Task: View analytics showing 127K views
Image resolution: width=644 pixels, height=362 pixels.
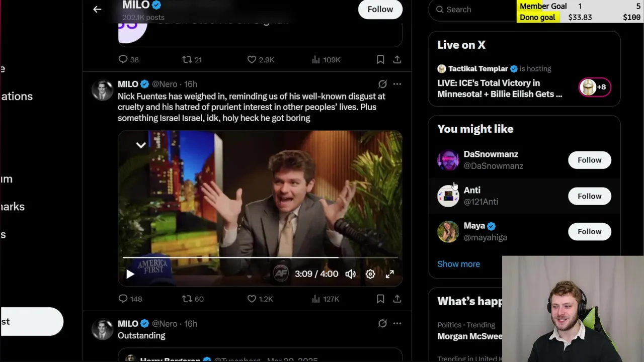Action: (x=326, y=299)
